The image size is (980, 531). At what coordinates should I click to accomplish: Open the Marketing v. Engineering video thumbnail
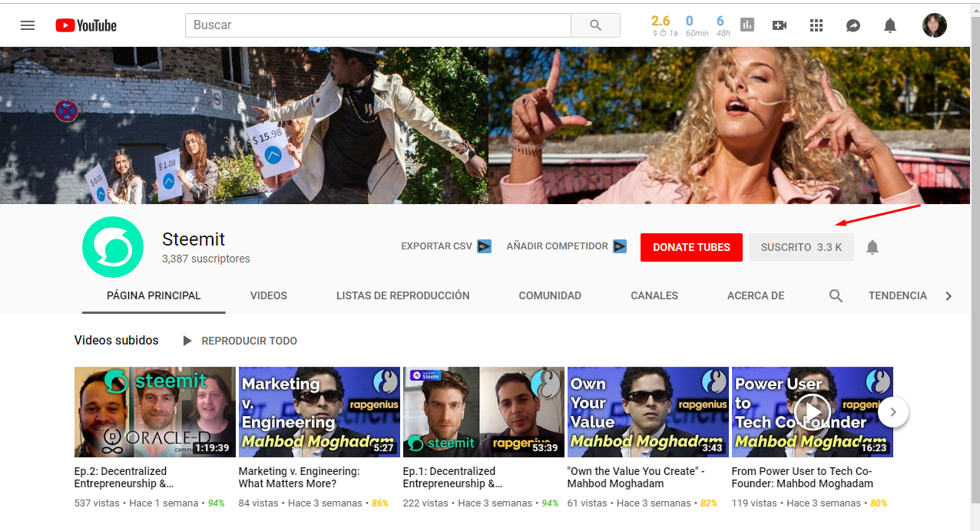click(319, 412)
